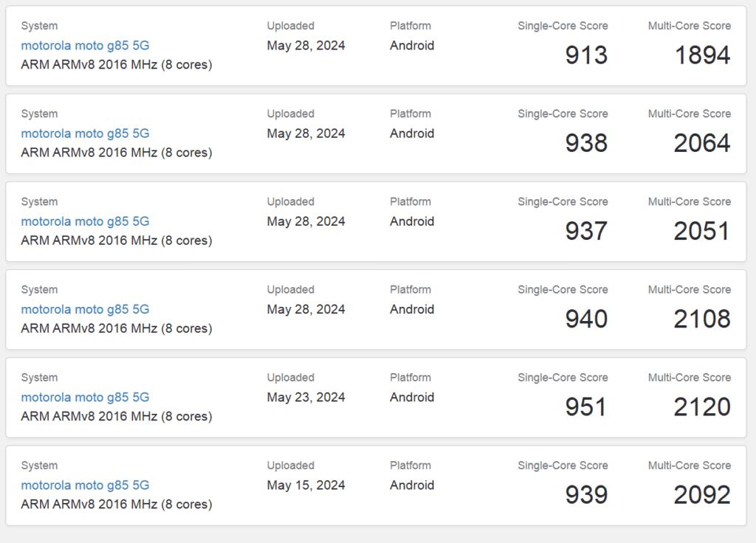Click the single-core score 939
756x543 pixels.
[x=586, y=495]
